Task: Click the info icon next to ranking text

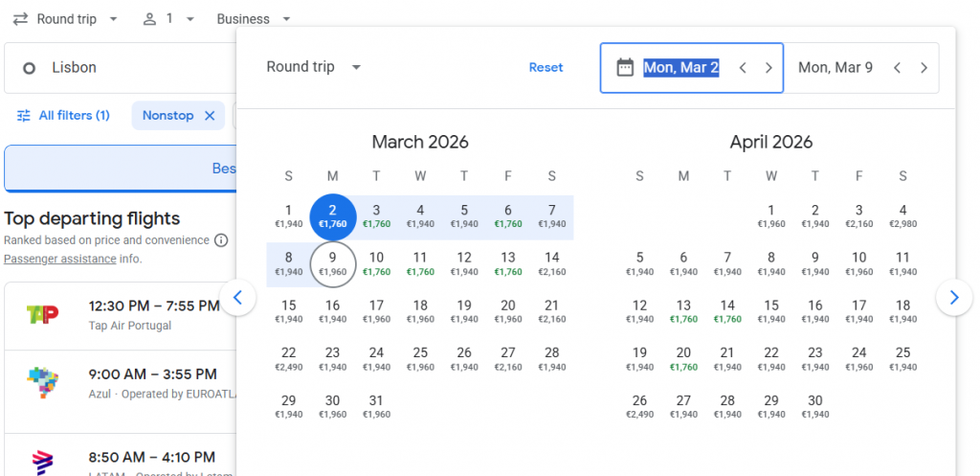Action: point(221,240)
